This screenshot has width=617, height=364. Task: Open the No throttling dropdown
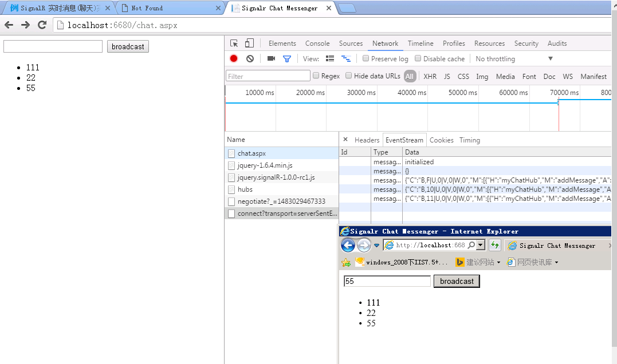coord(514,58)
